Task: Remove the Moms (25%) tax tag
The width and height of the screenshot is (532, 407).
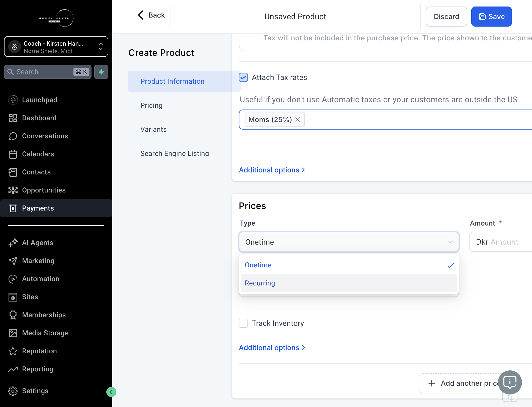Action: [298, 120]
